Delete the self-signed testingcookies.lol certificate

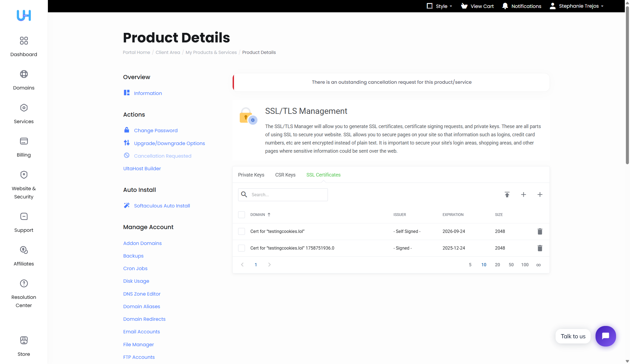[540, 231]
